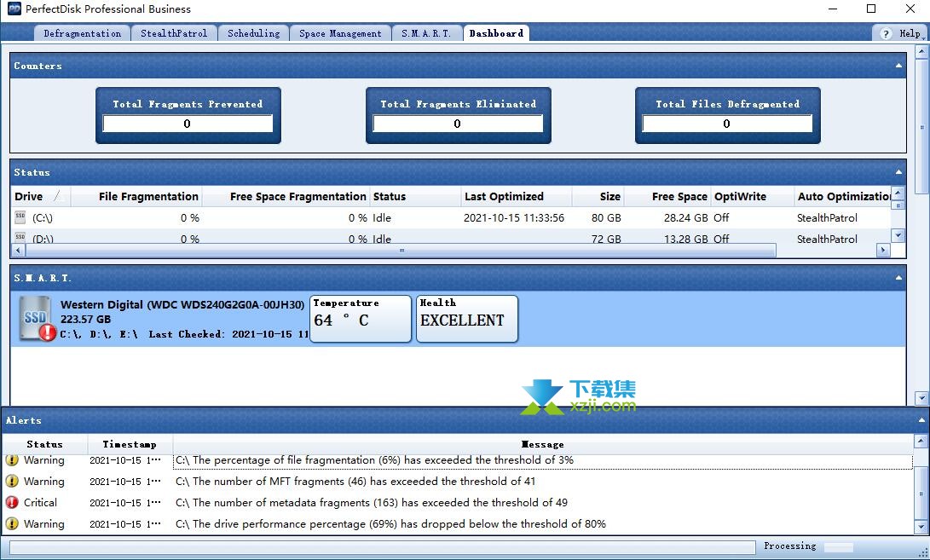
Task: Click the 28.24 GB free space cell
Action: click(x=685, y=217)
